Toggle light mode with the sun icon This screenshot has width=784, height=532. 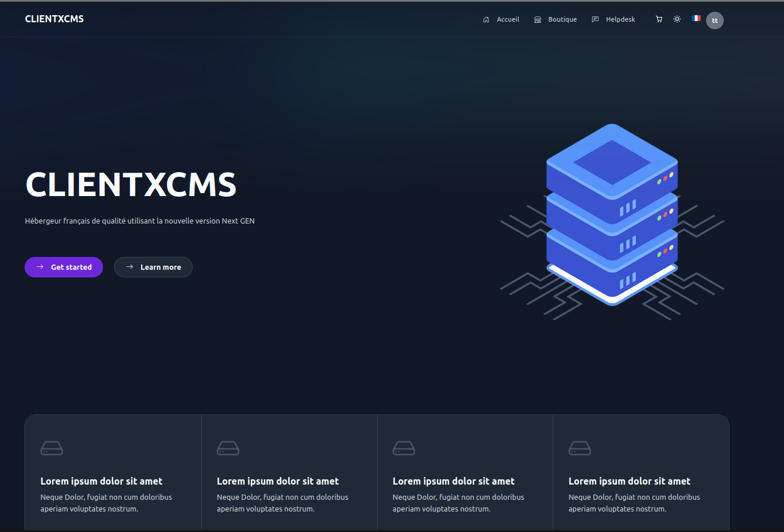[677, 19]
